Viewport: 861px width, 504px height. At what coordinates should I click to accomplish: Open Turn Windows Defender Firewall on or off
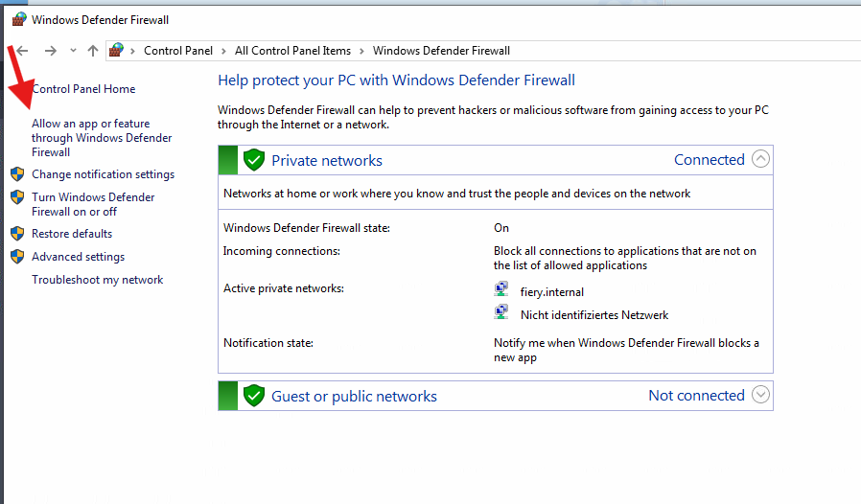coord(93,204)
